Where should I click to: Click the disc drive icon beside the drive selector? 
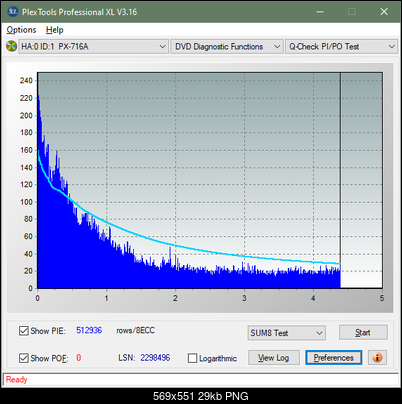[x=11, y=46]
